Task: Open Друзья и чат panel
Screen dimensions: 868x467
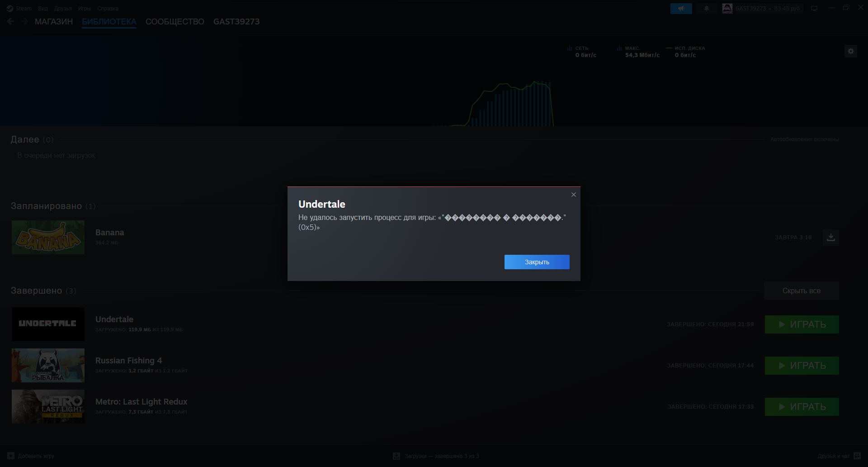Action: pyautogui.click(x=839, y=456)
